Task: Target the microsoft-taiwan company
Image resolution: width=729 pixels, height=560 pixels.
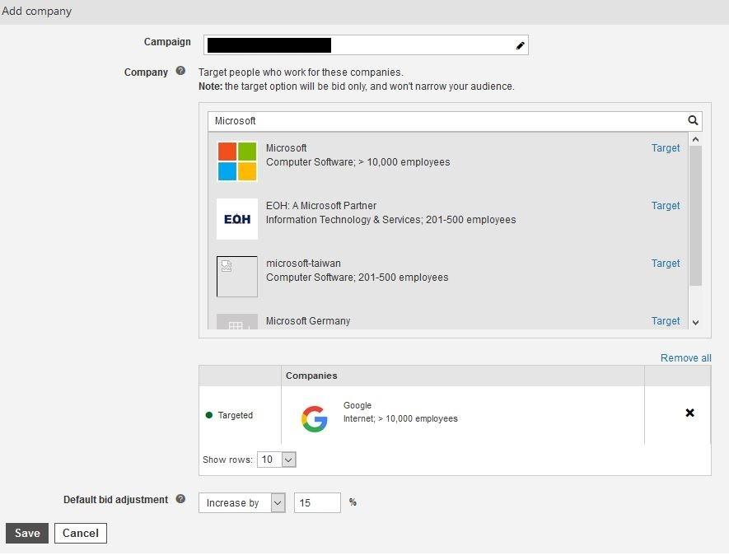Action: click(x=666, y=263)
